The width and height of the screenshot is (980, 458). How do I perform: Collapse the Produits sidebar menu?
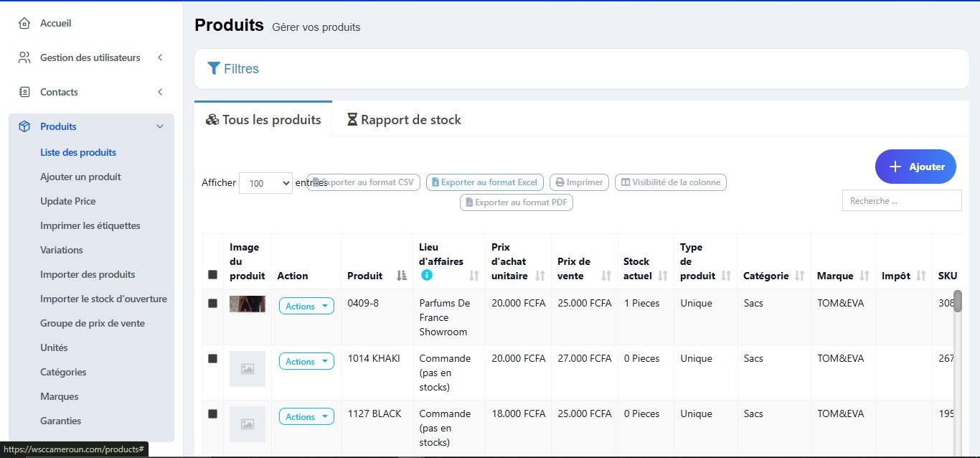click(160, 126)
